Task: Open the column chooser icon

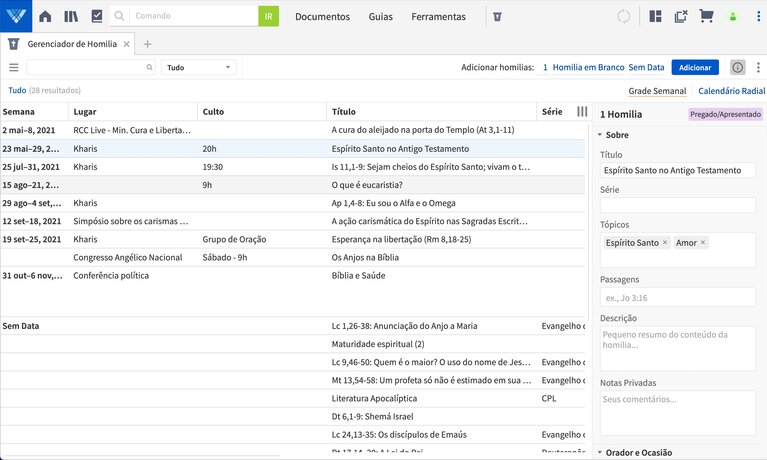Action: [x=582, y=112]
